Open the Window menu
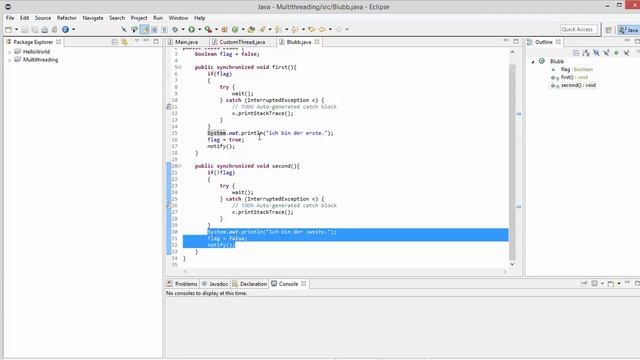Viewport: 640px width, 360px height. coord(178,18)
